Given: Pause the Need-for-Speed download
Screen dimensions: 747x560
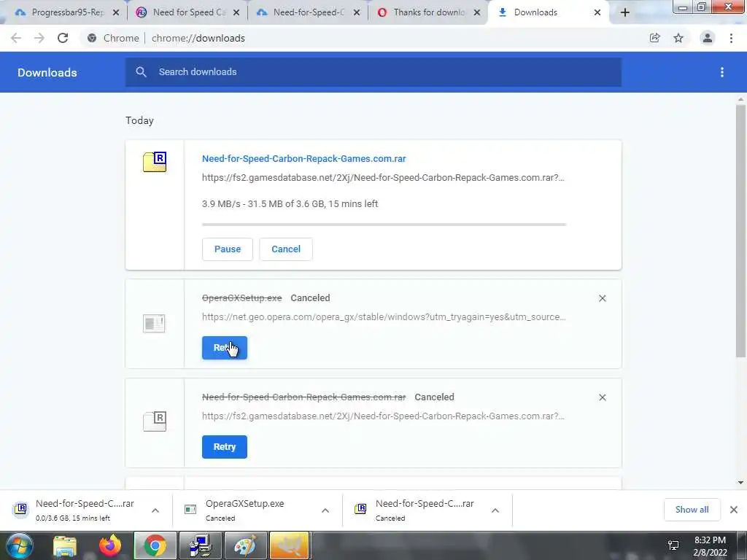Looking at the screenshot, I should tap(228, 249).
